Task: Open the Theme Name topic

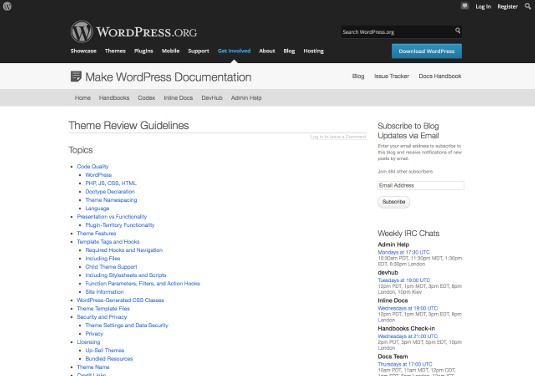Action: click(x=93, y=367)
